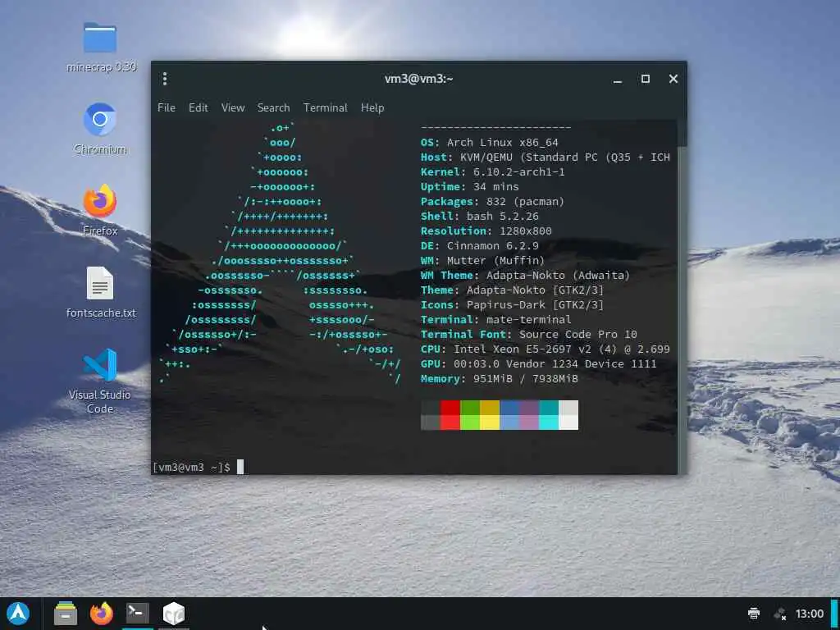The height and width of the screenshot is (630, 840).
Task: Open the Help menu in terminal
Action: (372, 107)
